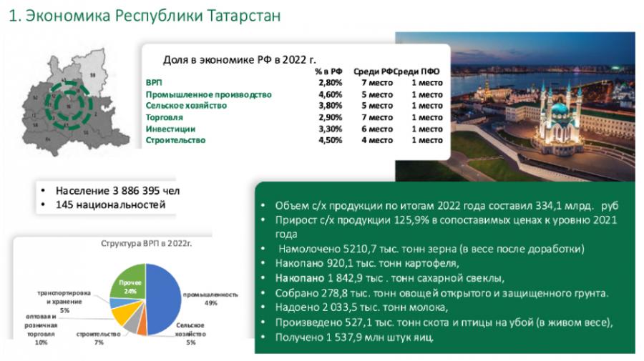Click the 'Сельское хозяйство 5%' chart label
This screenshot has width=644, height=361.
(x=190, y=334)
